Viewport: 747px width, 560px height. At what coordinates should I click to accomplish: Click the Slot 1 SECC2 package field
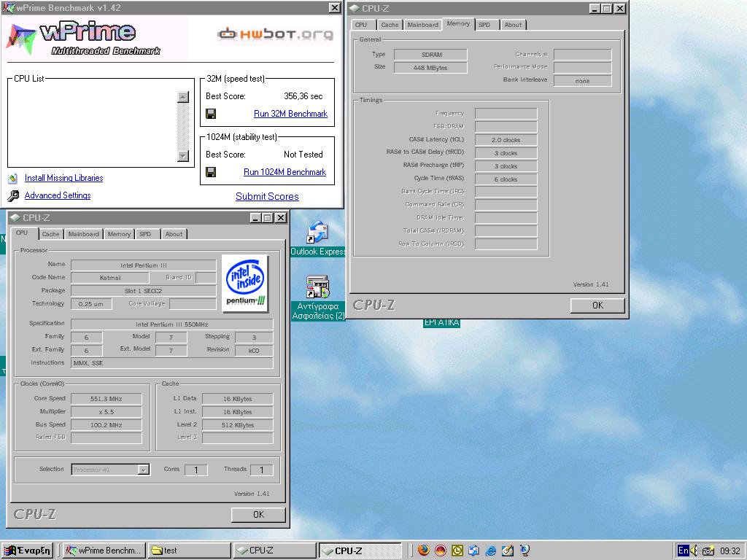pyautogui.click(x=144, y=290)
